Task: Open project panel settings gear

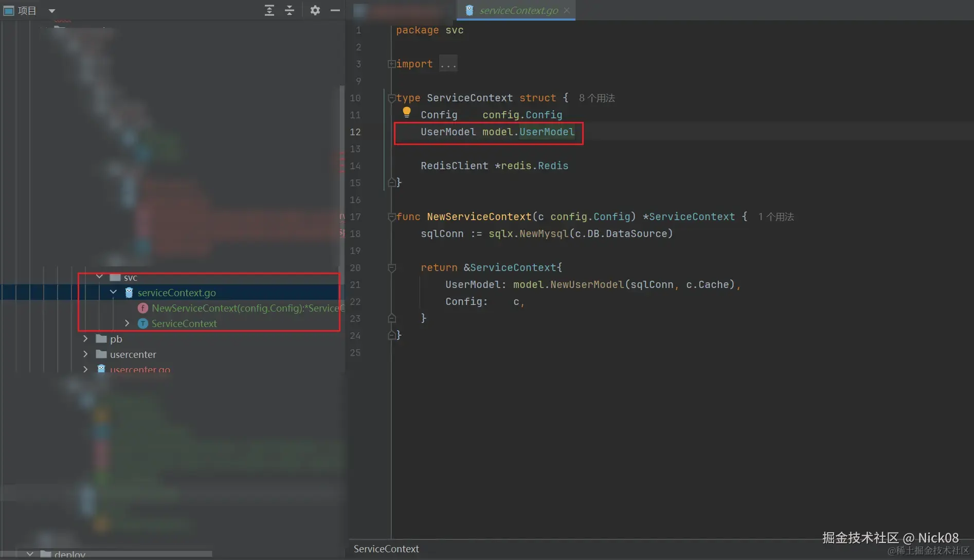Action: coord(315,10)
